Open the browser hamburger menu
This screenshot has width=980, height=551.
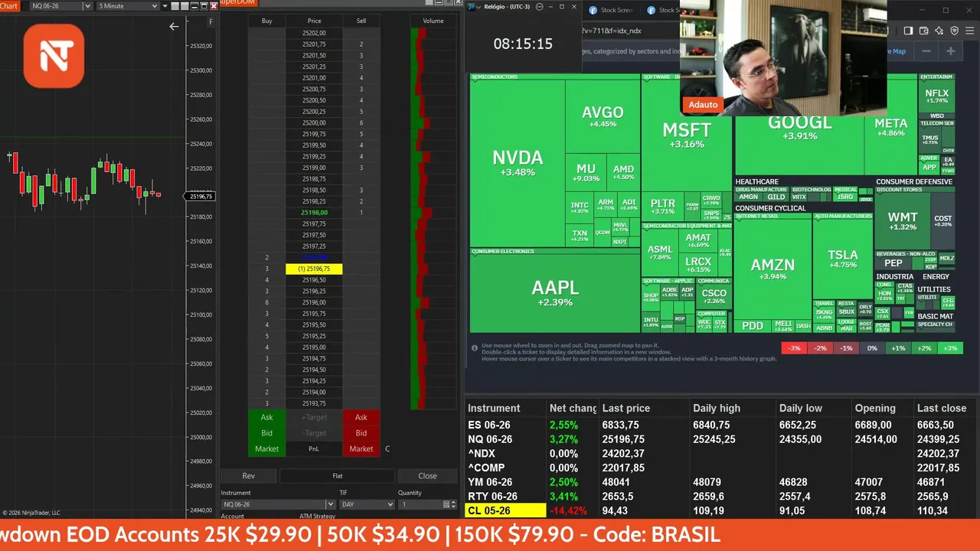(x=970, y=31)
